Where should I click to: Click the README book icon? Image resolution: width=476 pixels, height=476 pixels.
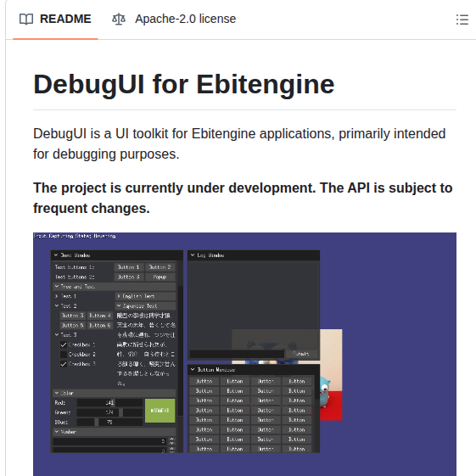click(26, 20)
